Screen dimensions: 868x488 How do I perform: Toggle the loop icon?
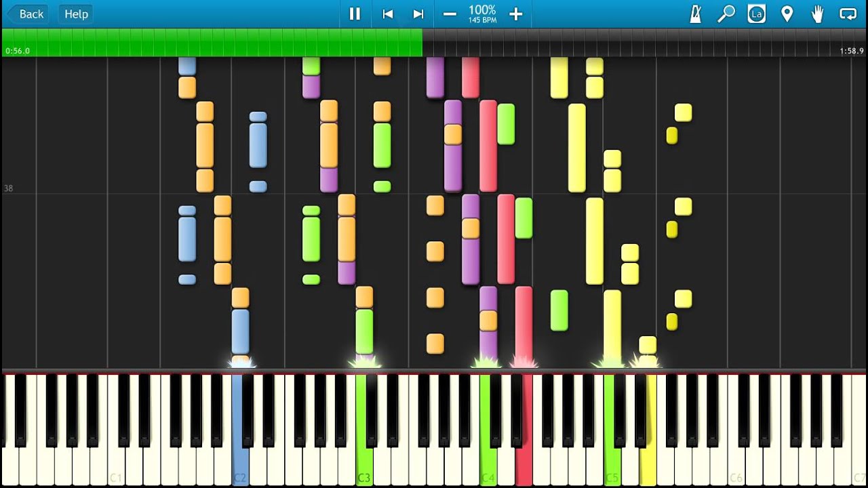pyautogui.click(x=848, y=14)
